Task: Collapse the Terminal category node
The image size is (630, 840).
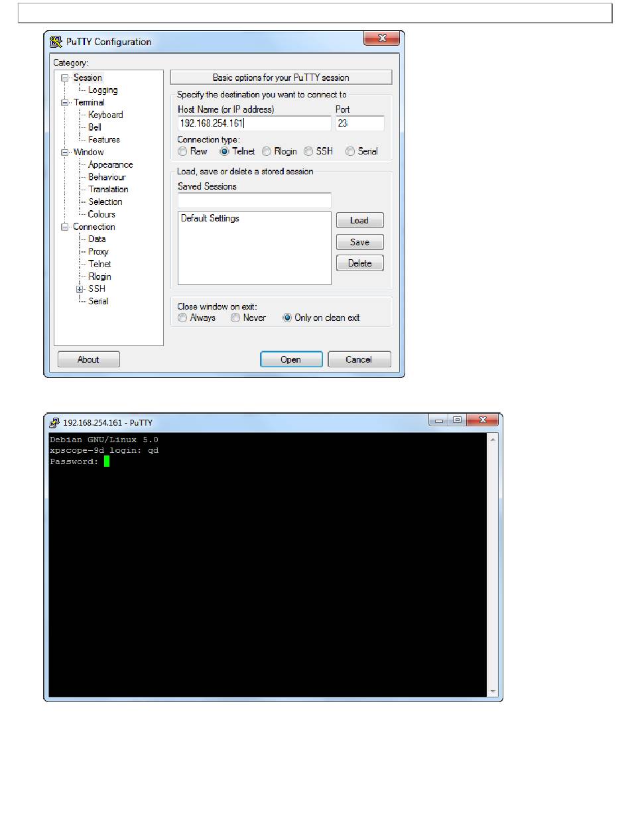Action: 65,103
